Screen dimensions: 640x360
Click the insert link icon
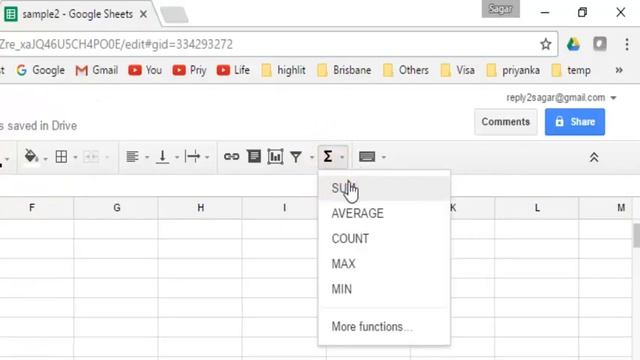[231, 157]
